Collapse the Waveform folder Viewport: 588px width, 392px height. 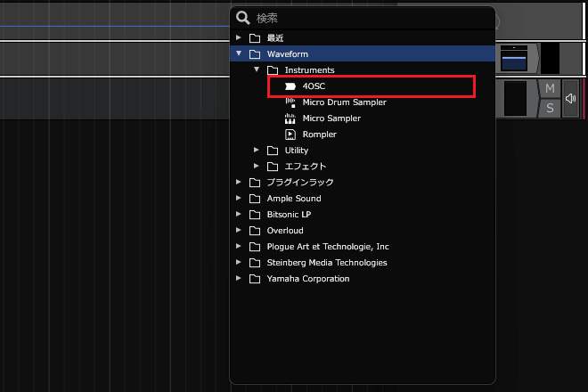coord(239,54)
